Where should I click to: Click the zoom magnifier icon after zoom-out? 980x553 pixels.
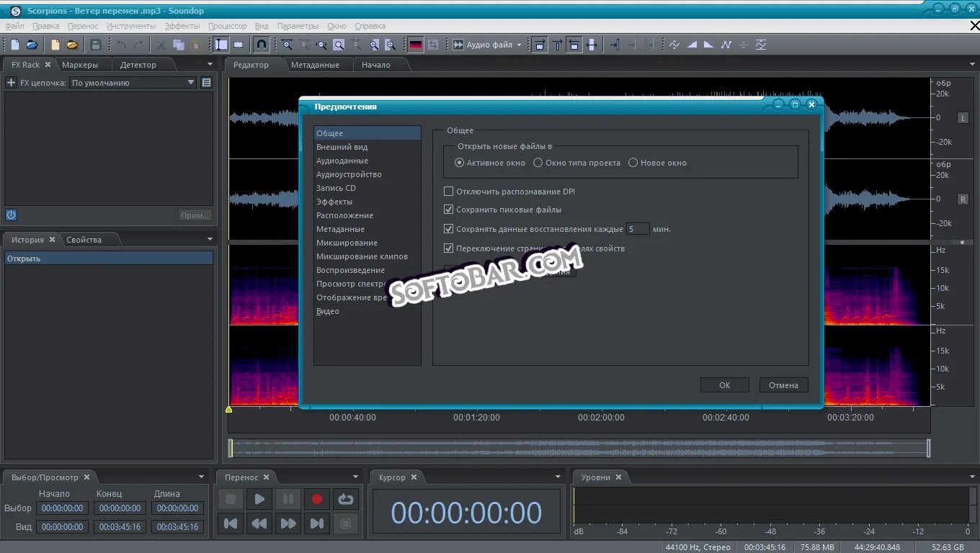click(339, 45)
